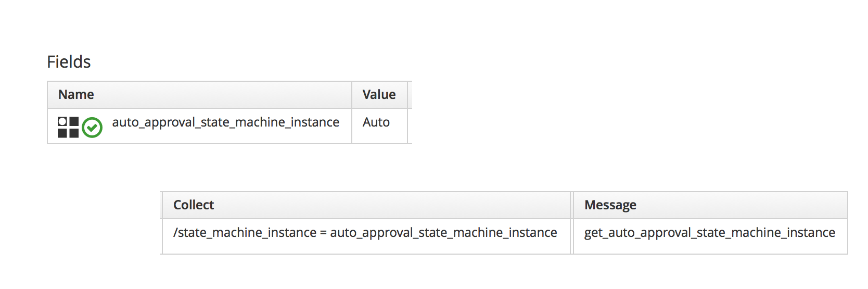Click the border between field name and Auto cell
This screenshot has width=868, height=289.
click(352, 126)
